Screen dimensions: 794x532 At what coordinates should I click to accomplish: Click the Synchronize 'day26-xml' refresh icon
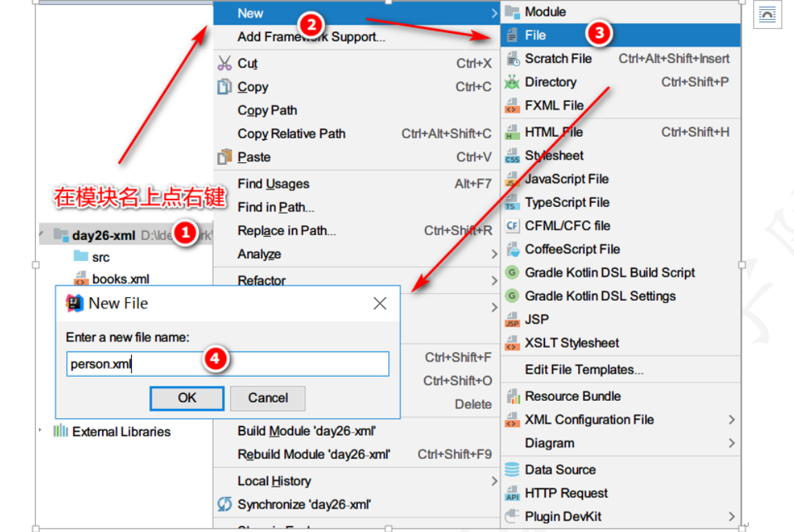pos(224,504)
